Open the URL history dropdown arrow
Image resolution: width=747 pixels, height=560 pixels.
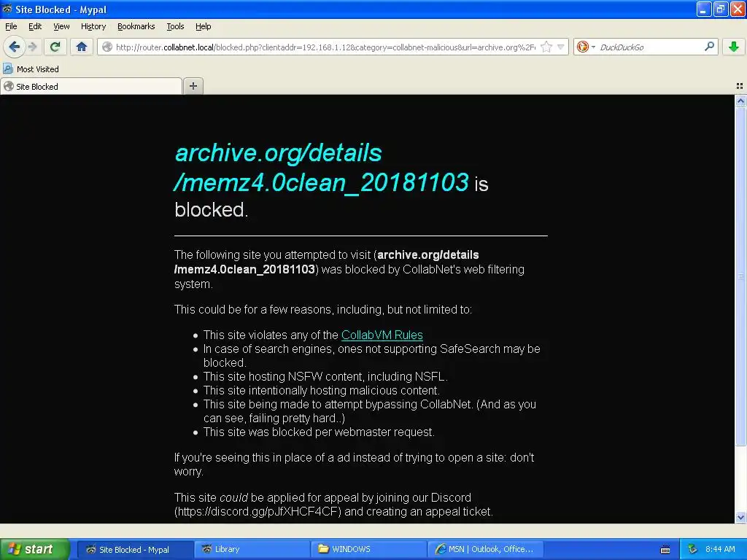point(561,47)
